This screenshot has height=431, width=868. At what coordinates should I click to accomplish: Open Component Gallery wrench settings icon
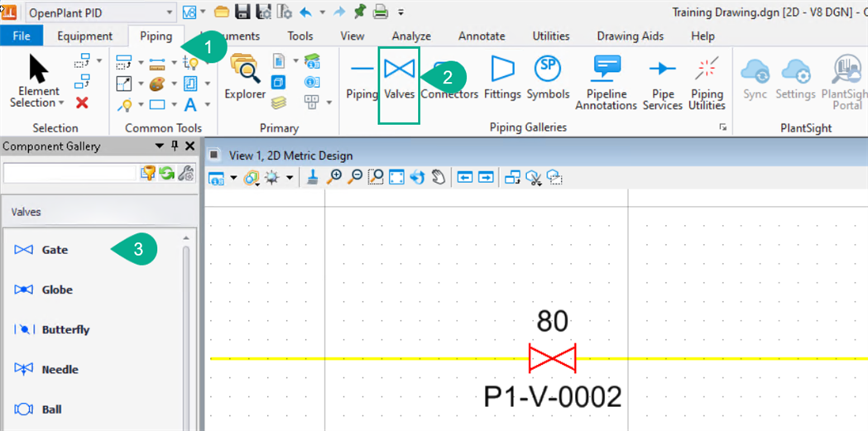coord(185,173)
